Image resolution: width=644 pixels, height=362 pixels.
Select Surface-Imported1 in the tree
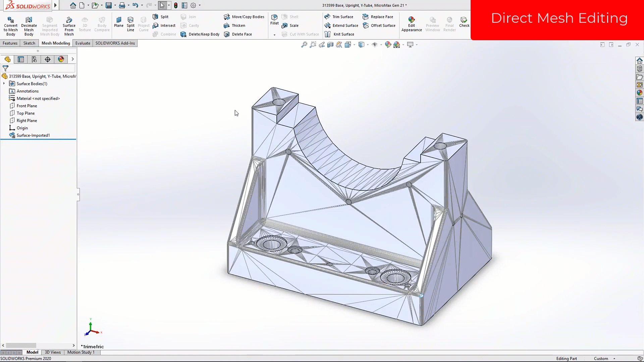coord(30,135)
